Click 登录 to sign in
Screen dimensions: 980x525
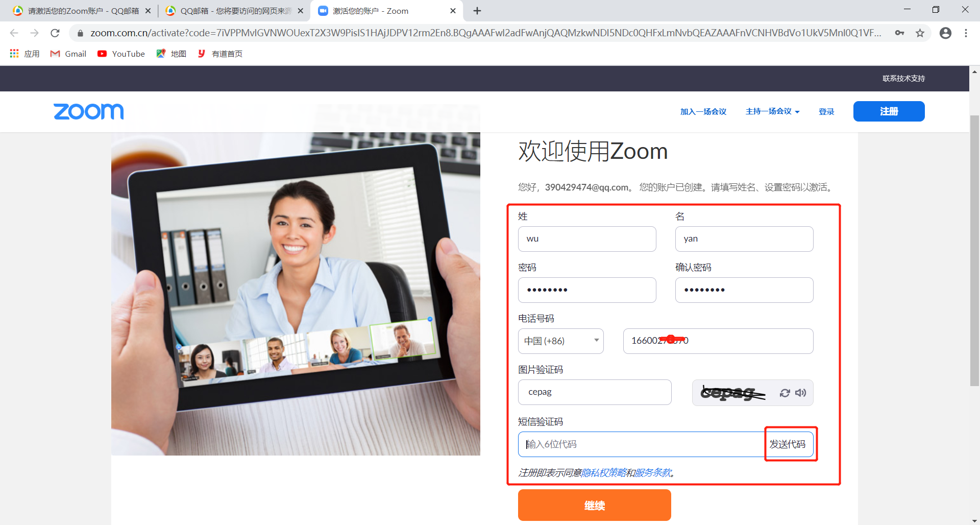[826, 111]
